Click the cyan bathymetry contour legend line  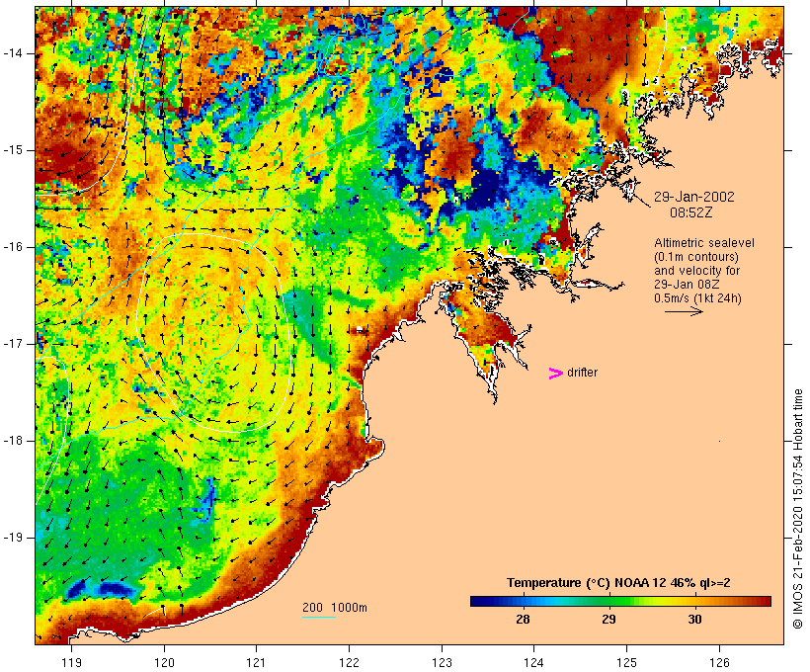(x=319, y=617)
